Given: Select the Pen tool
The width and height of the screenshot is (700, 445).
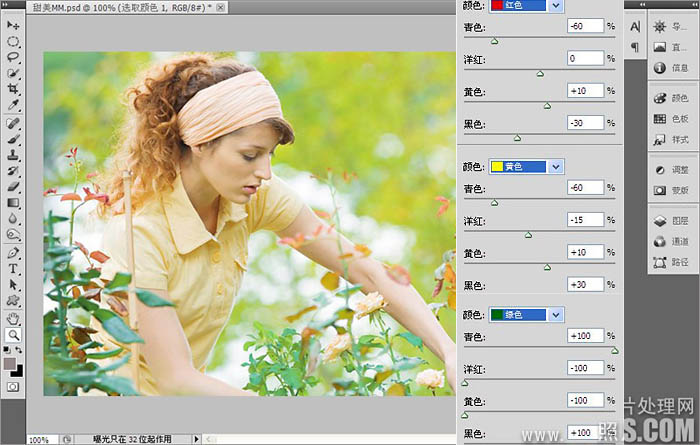Looking at the screenshot, I should pyautogui.click(x=13, y=253).
